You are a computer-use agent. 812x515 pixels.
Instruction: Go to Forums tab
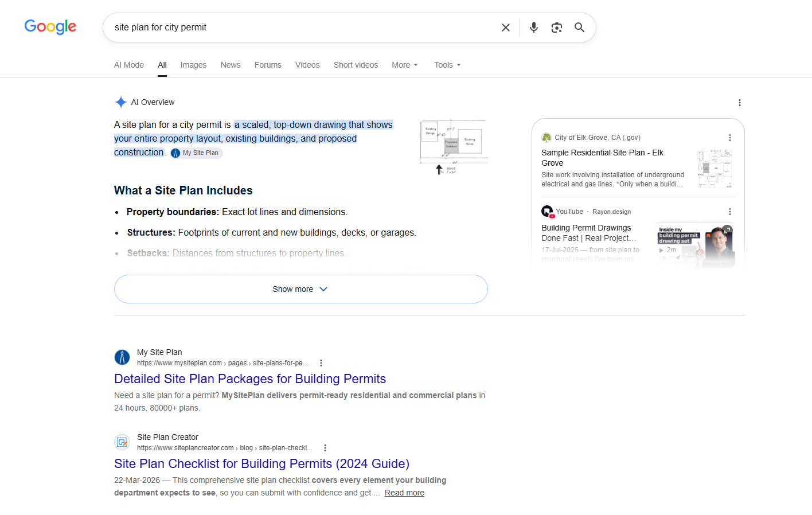(x=268, y=65)
